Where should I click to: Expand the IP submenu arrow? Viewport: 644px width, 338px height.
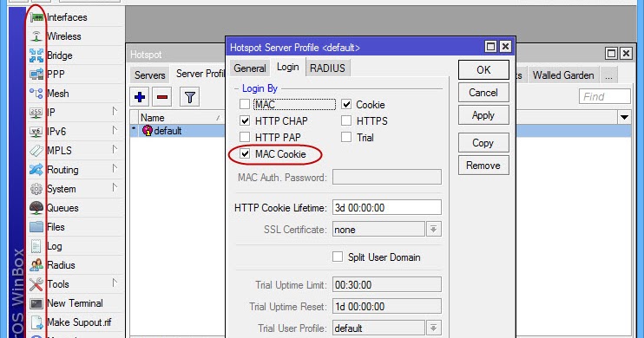tap(115, 111)
